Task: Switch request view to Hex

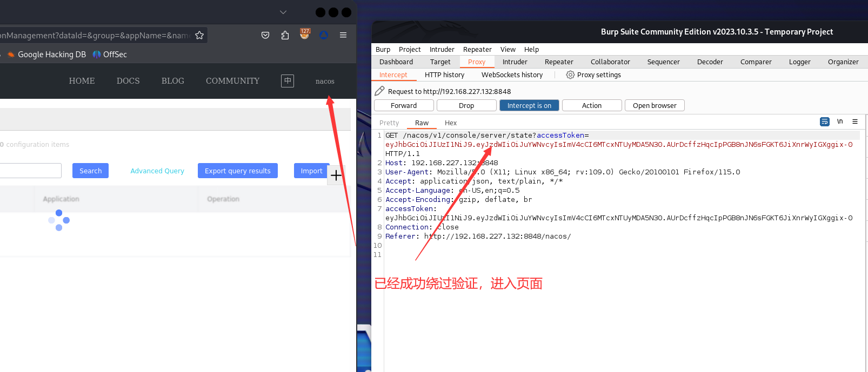Action: [451, 123]
